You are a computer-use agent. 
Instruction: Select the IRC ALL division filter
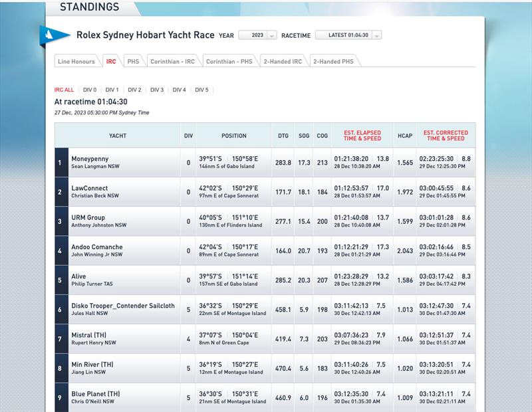[x=64, y=90]
